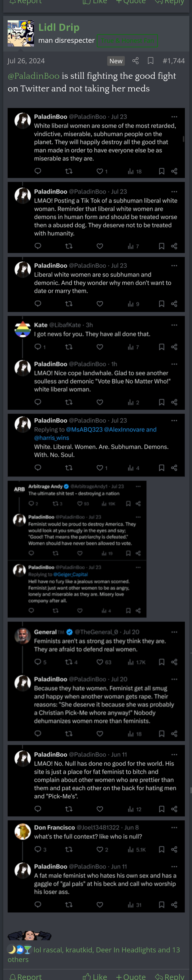Click retweet icon on General's tweet
This screenshot has height=980, width=192.
69,662
